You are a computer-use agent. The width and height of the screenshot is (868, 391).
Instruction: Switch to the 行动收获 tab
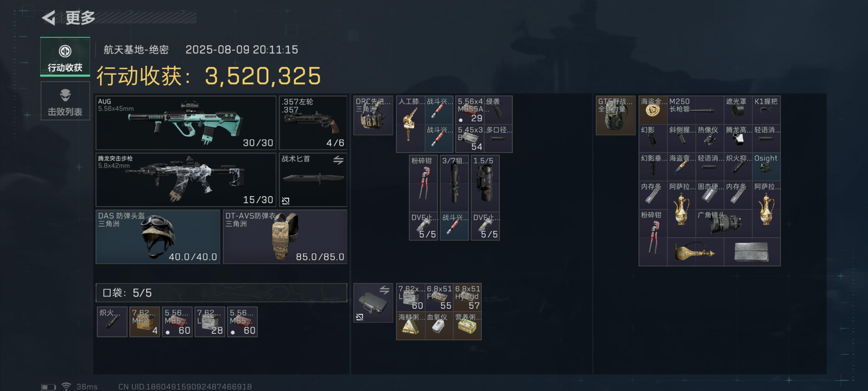65,56
